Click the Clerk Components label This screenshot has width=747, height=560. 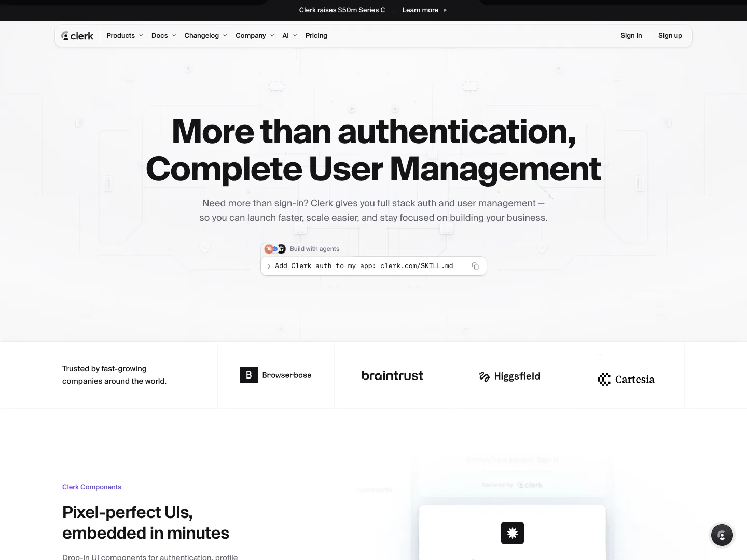pos(92,487)
